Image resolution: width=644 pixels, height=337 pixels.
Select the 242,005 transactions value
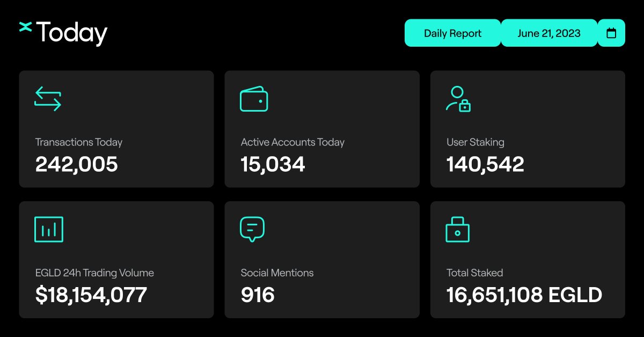(x=77, y=164)
